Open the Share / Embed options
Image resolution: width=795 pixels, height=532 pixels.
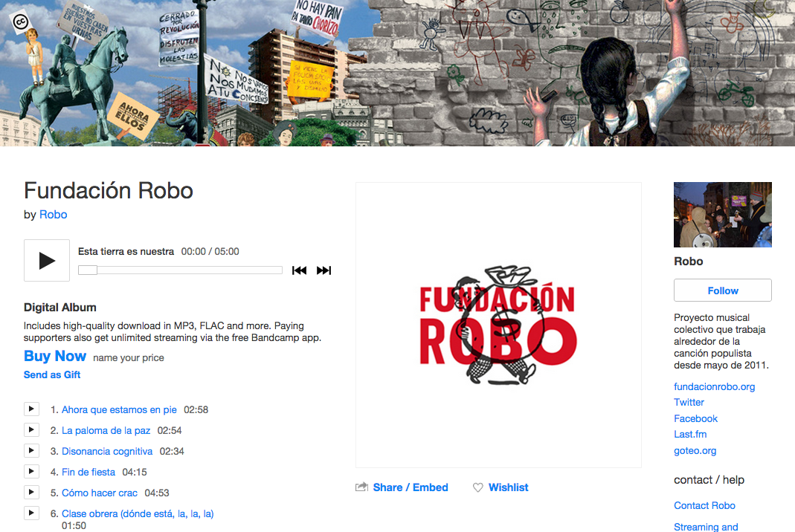pyautogui.click(x=402, y=487)
